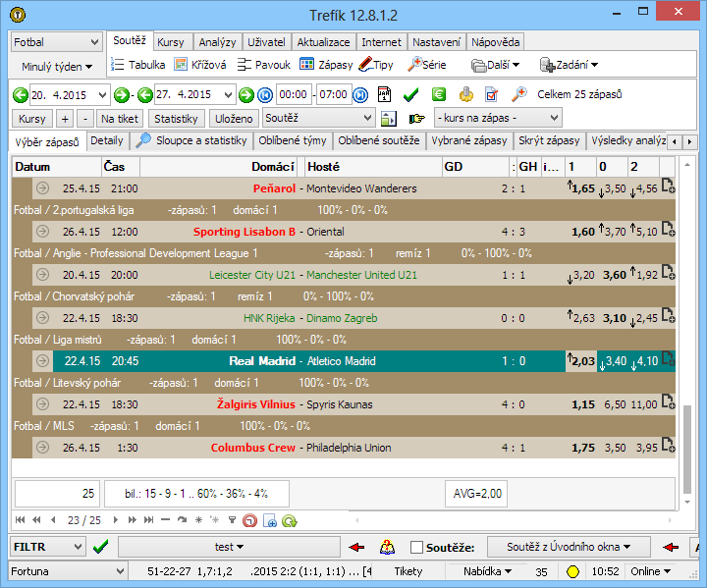Open the Tipy tips tool

point(376,65)
